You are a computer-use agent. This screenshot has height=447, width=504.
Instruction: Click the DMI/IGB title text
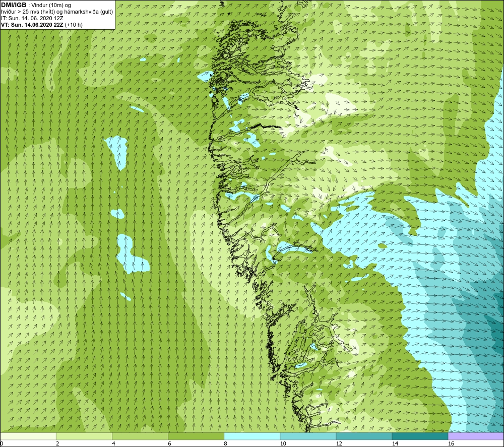[14, 5]
